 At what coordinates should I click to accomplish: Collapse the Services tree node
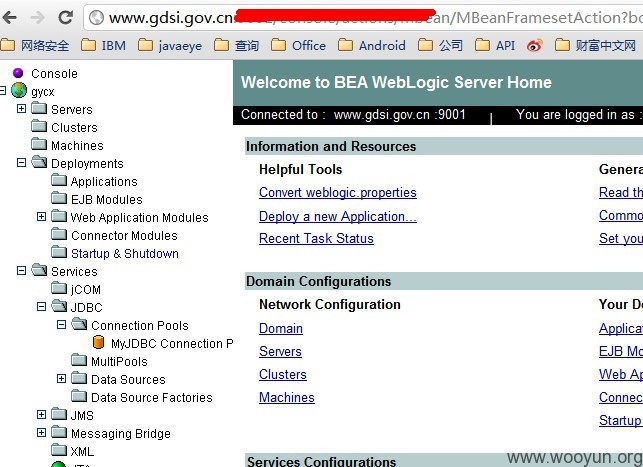tap(21, 271)
